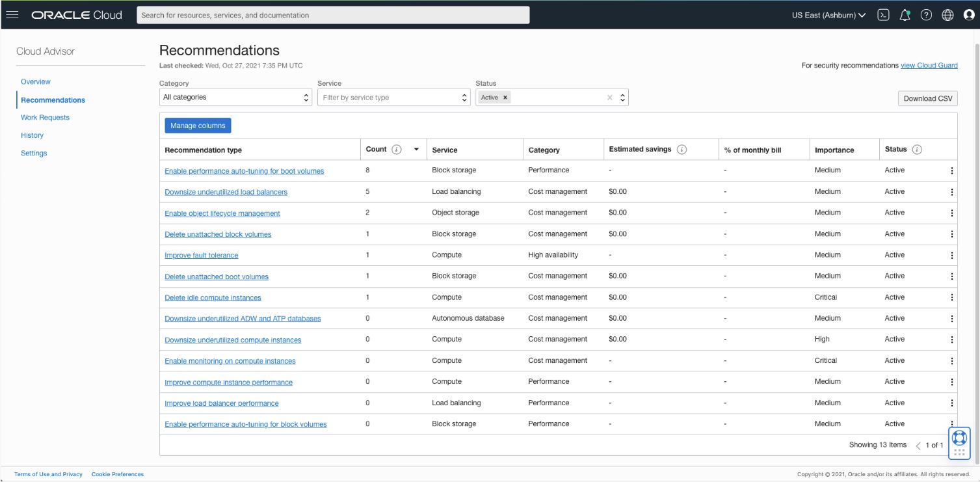This screenshot has height=482, width=980.
Task: Open actions menu for Delete idle compute instances
Action: tap(951, 297)
